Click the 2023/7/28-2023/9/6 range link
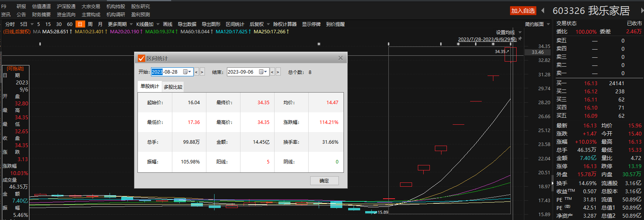 tap(487, 39)
